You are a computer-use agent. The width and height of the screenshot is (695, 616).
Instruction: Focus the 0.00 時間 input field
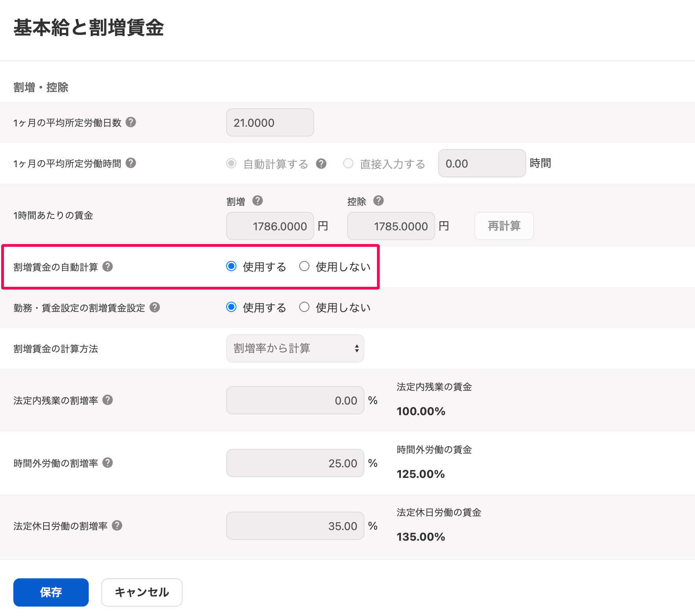point(482,163)
